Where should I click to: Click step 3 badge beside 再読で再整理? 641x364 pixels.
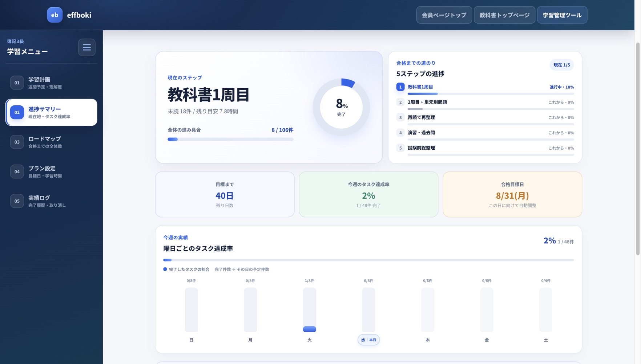pyautogui.click(x=400, y=117)
